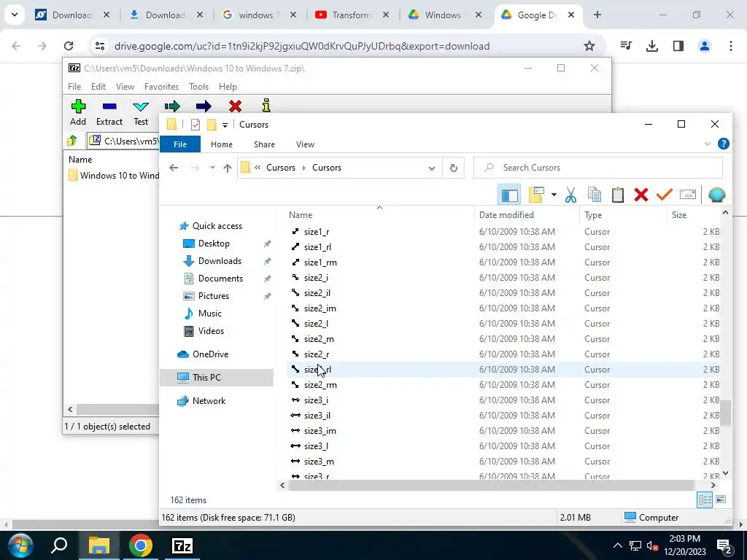Open Chrome side panel icon
This screenshot has width=747, height=560.
tap(678, 46)
